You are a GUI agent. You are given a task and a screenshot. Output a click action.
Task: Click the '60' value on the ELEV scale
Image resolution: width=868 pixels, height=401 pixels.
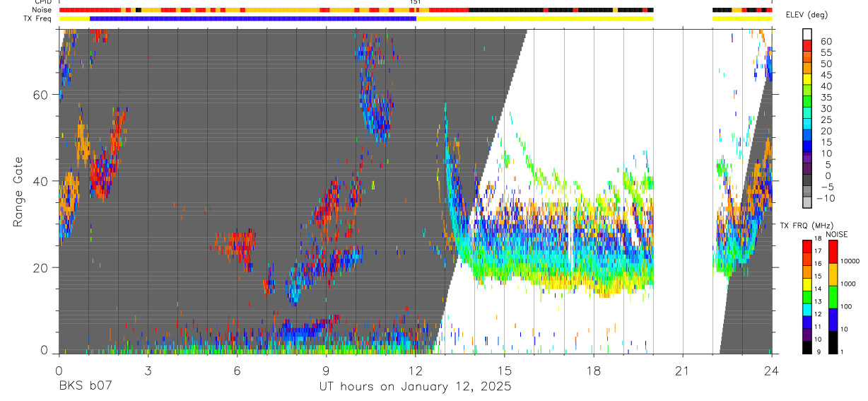click(826, 41)
